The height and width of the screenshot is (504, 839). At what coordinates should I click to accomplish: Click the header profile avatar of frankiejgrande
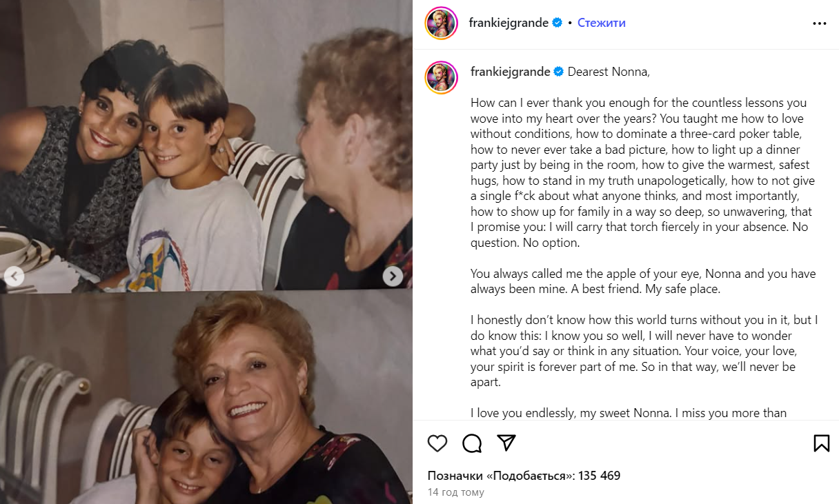tap(442, 23)
